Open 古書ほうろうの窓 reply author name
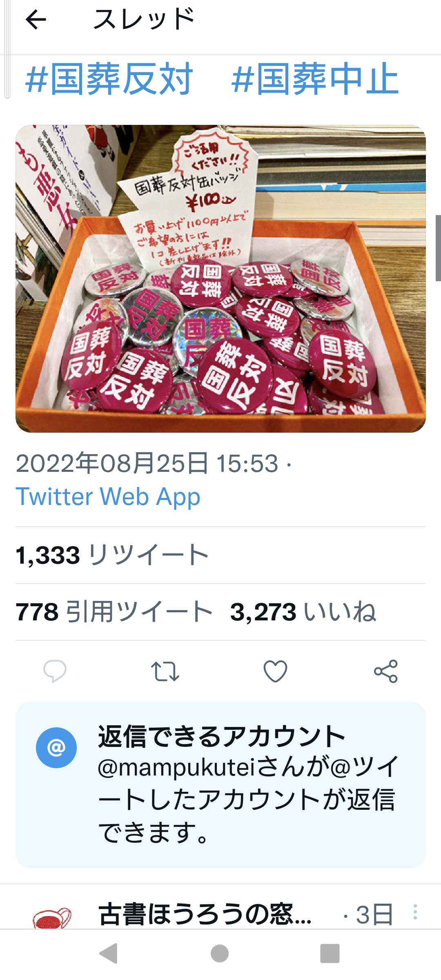This screenshot has height=980, width=441. point(205,914)
